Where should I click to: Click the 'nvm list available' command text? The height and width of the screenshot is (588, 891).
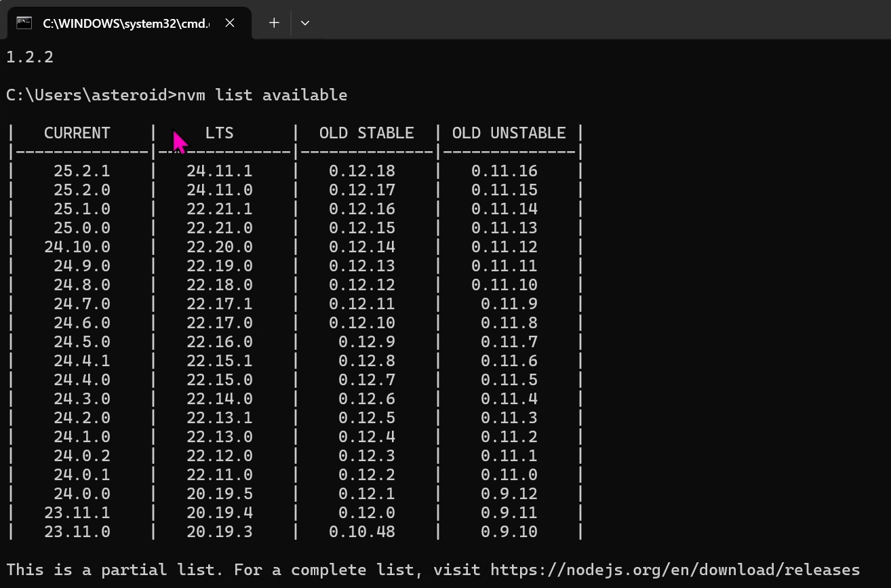point(262,95)
